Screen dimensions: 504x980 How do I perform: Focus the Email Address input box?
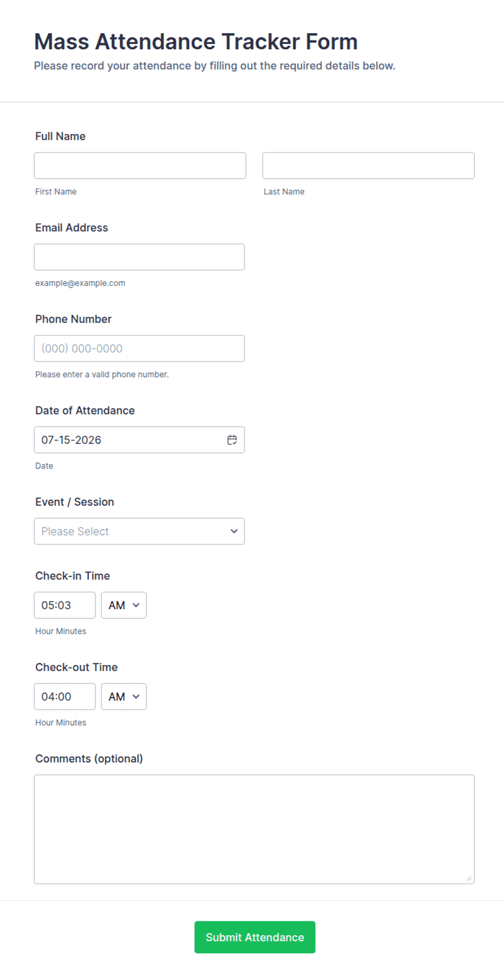(139, 257)
